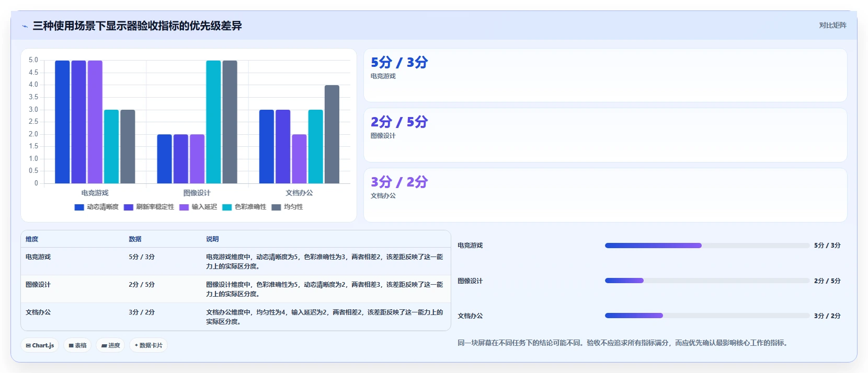Toggle the 动态清晰度 legend series
The width and height of the screenshot is (868, 373).
pos(97,207)
